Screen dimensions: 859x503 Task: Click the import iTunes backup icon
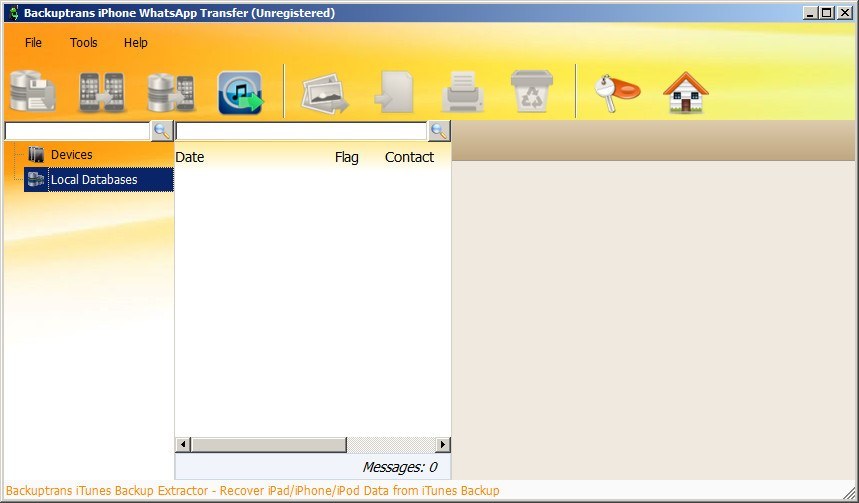tap(240, 93)
